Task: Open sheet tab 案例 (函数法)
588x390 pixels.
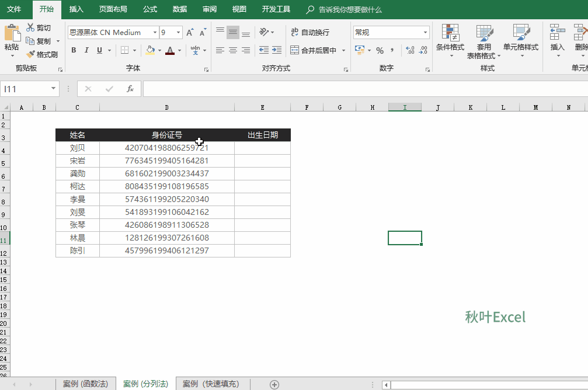Action: 85,384
